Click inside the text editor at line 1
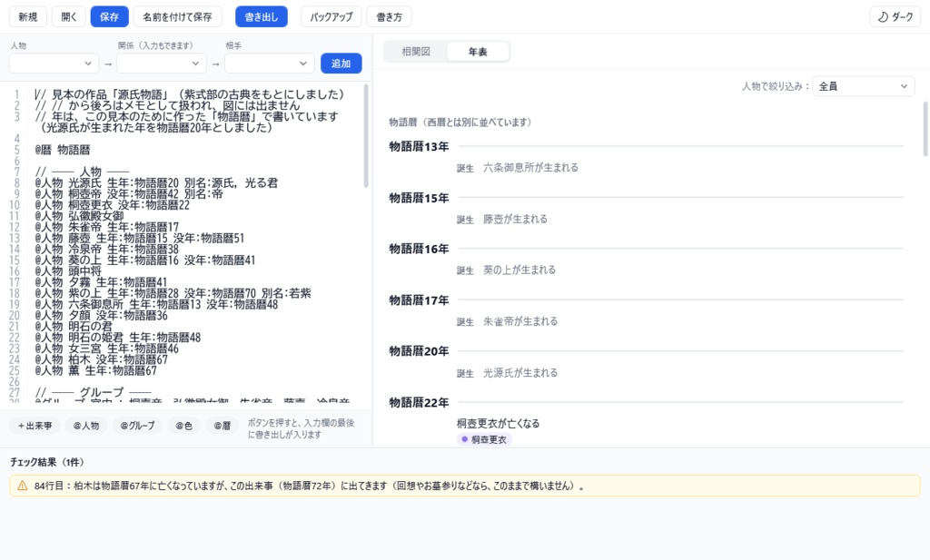 (189, 94)
